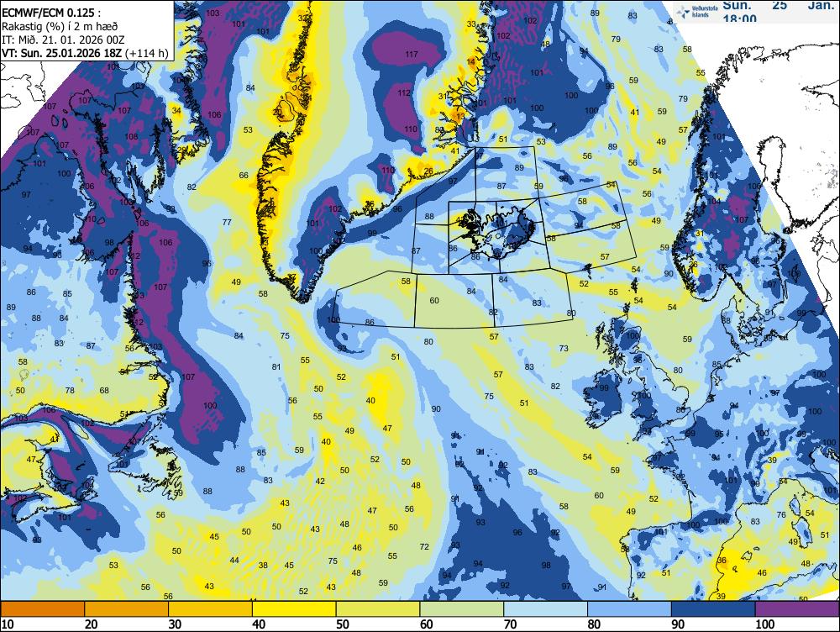The image size is (840, 632).
Task: Click the map value '73' west of Scotland
Action: pyautogui.click(x=564, y=349)
